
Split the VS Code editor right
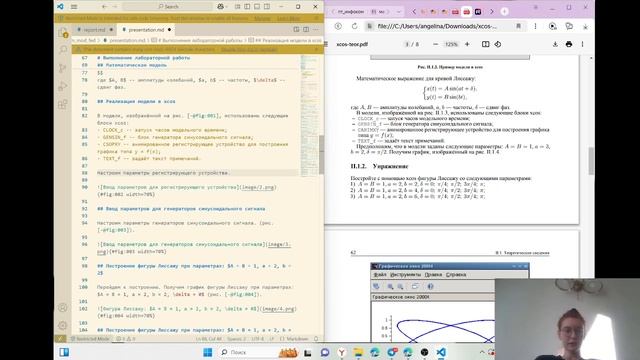coord(306,29)
